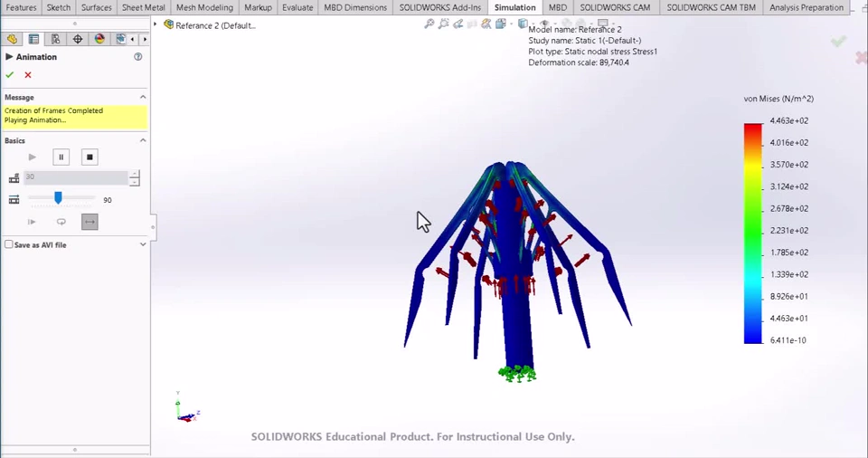This screenshot has height=458, width=868.
Task: Click the XYZ orientation triad
Action: click(x=187, y=408)
